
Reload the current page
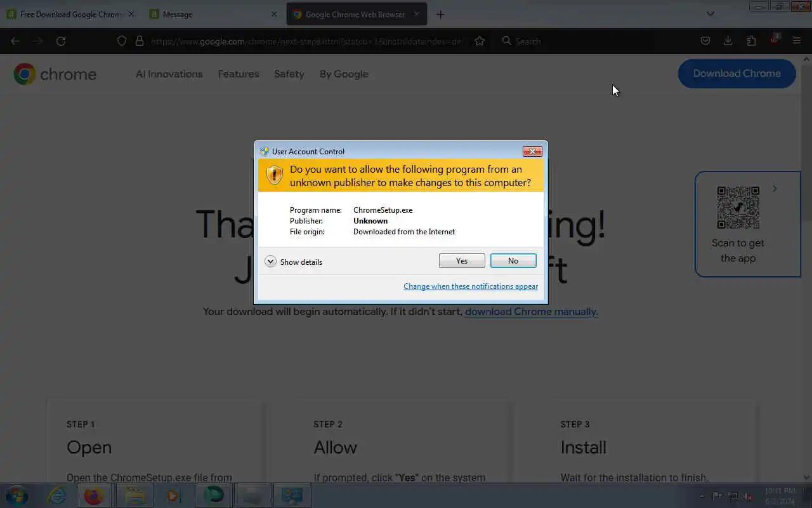[x=61, y=41]
